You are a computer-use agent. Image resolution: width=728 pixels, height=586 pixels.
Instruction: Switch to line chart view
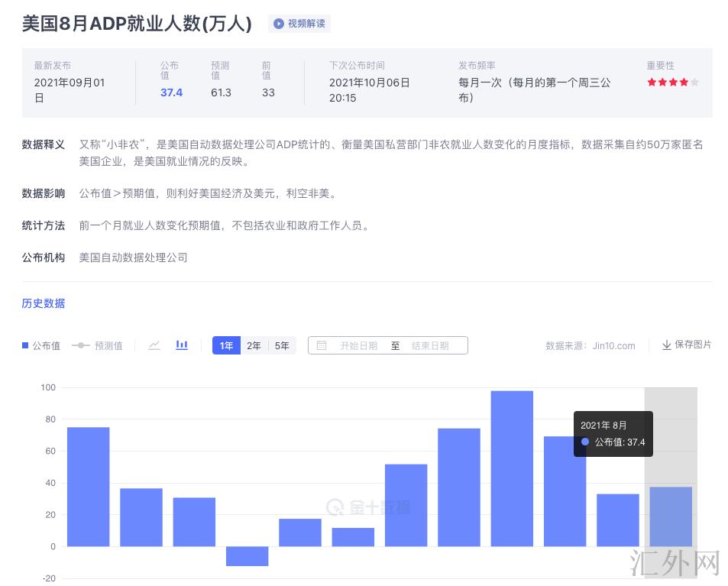click(x=154, y=345)
